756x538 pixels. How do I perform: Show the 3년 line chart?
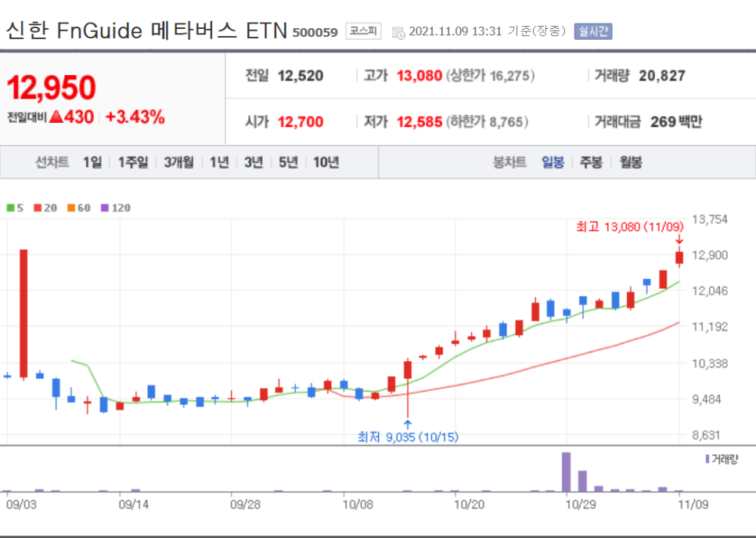pos(254,162)
